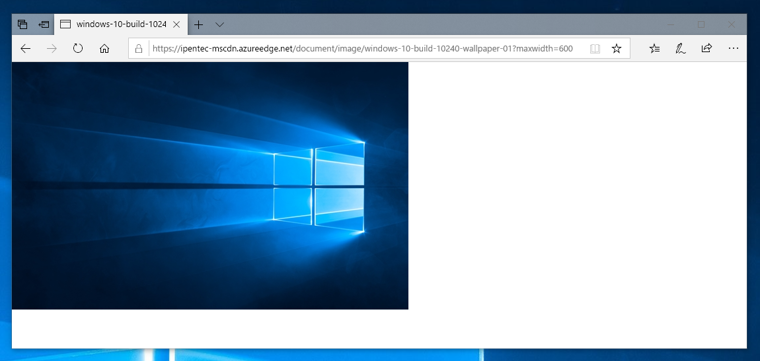Open Settings and more menu
Image resolution: width=760 pixels, height=361 pixels.
733,48
